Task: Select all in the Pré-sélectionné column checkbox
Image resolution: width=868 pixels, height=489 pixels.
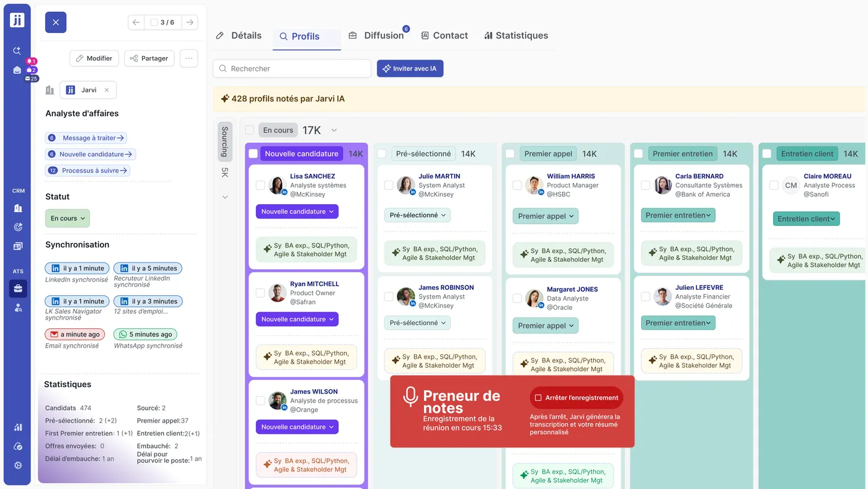Action: click(x=382, y=154)
